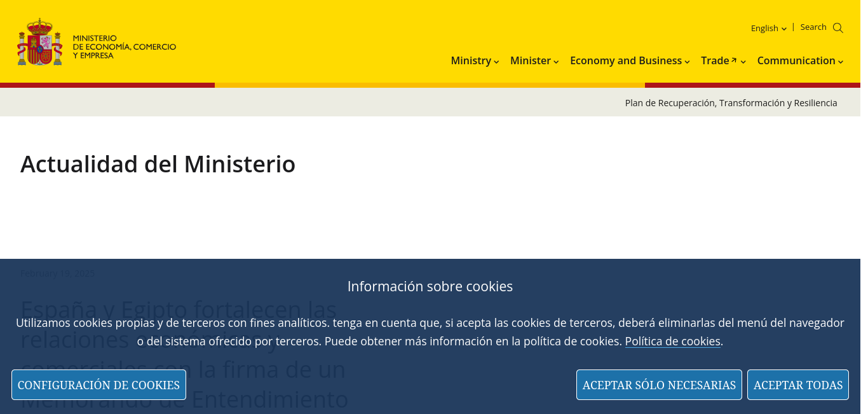Click the chevron arrow next to Ministry

pos(496,62)
